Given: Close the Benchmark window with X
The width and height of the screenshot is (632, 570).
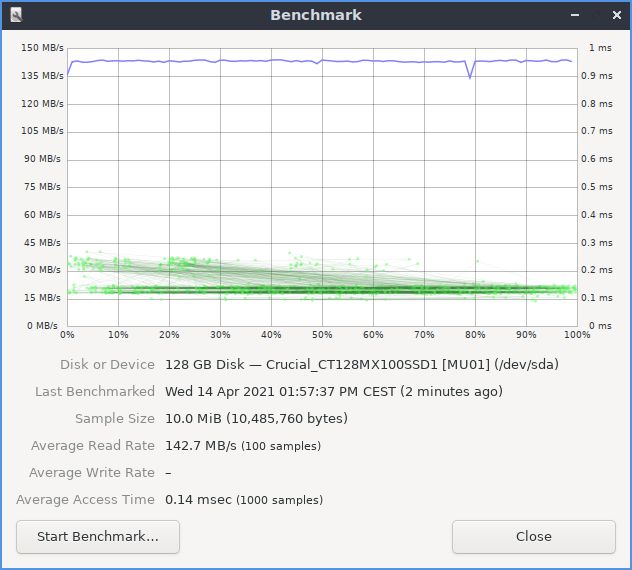Looking at the screenshot, I should (x=617, y=15).
